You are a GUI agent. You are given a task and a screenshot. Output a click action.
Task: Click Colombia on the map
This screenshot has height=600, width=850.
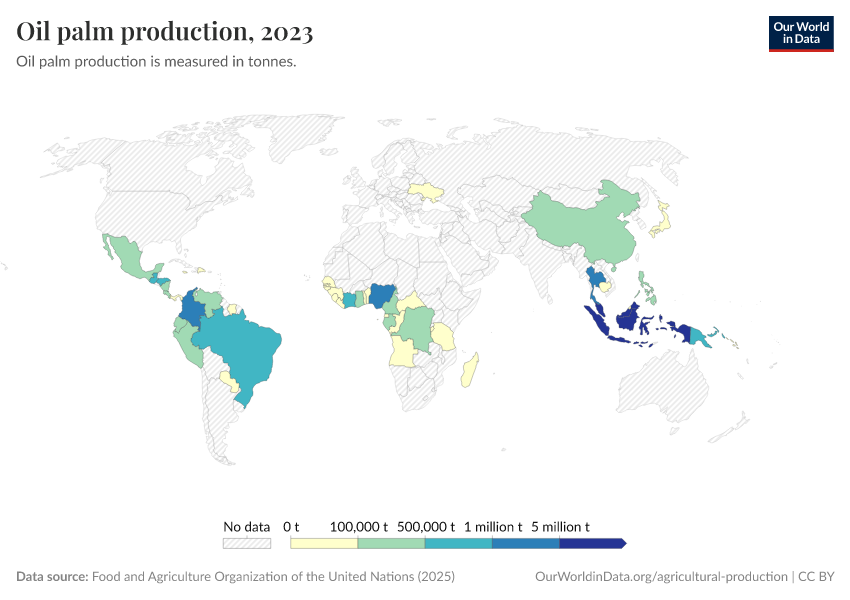(192, 310)
